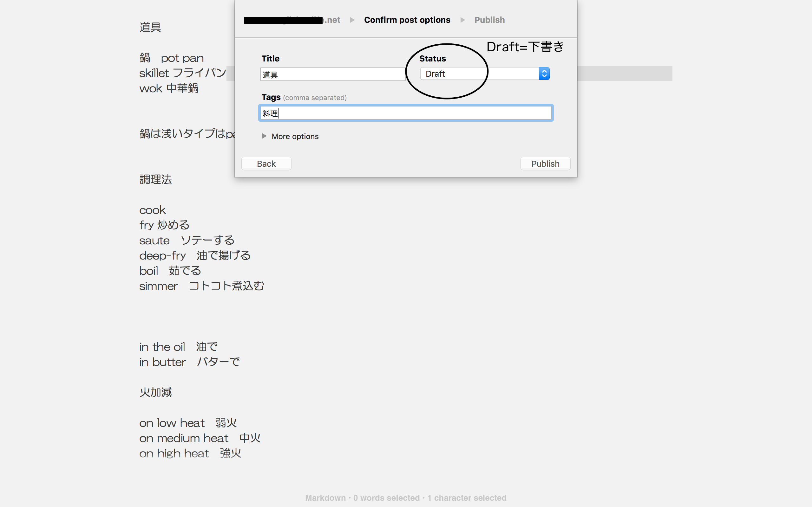
Task: Select the Confirm post options breadcrumb step
Action: coord(407,20)
